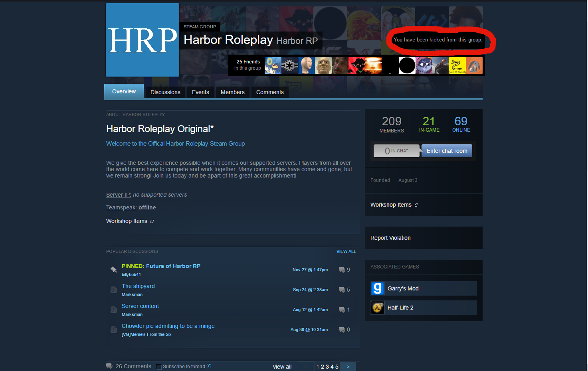Screen dimensions: 588x371
Task: Go to next comments page arrow
Action: click(348, 367)
